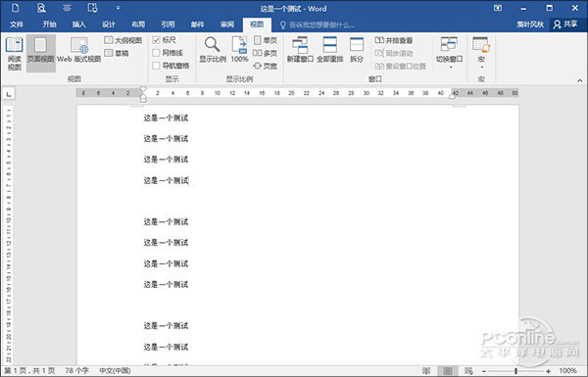Select the 页面视图 print layout button
Screen dimensions: 588x377
(x=41, y=53)
